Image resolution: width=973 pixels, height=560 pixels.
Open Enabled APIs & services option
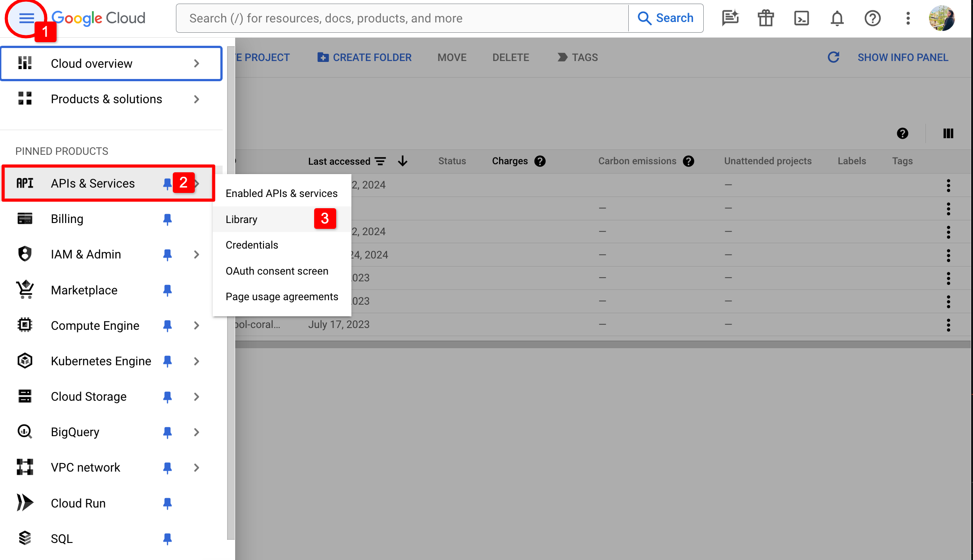coord(281,193)
